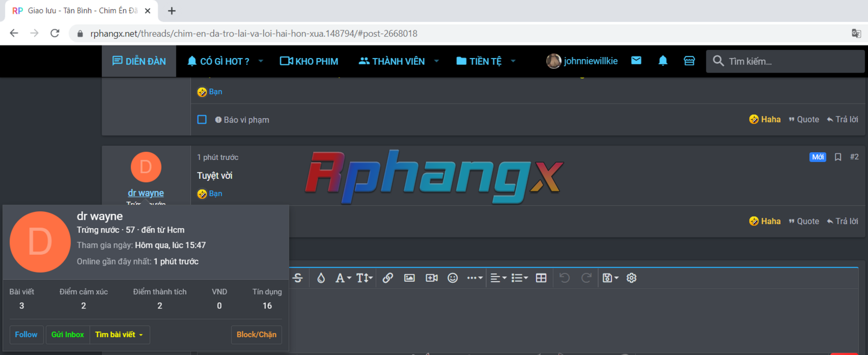This screenshot has height=355, width=868.
Task: Click the large avatar in profile card
Action: pyautogui.click(x=40, y=242)
